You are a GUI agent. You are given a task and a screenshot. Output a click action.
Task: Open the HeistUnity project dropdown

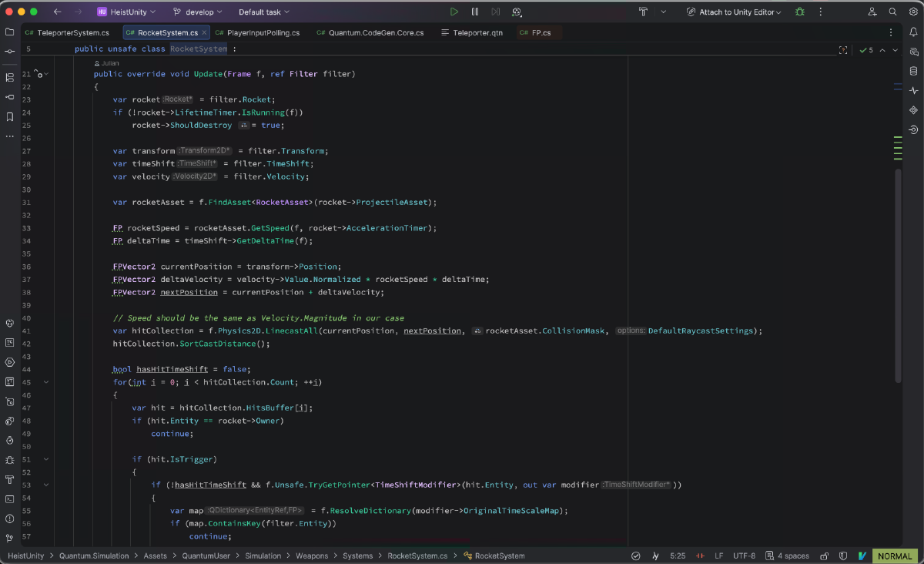126,12
